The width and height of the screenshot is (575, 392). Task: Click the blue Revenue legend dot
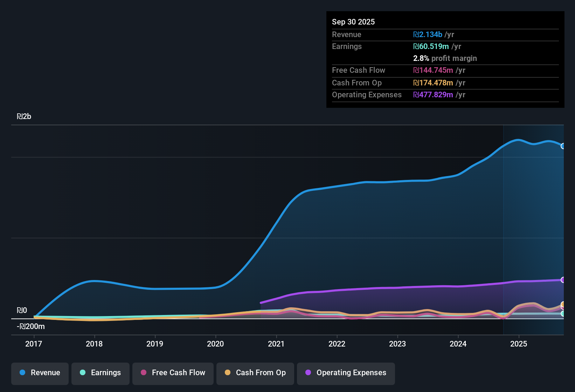[22, 373]
